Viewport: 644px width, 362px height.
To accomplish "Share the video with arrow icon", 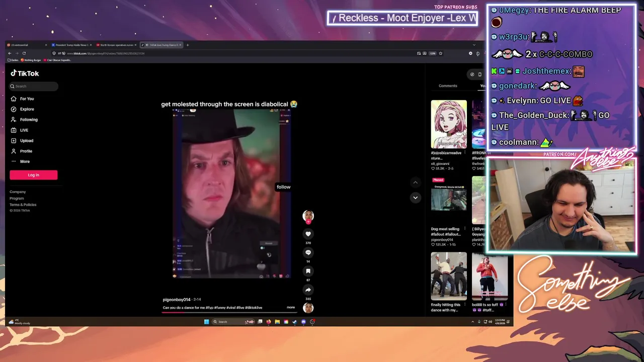I will (308, 290).
